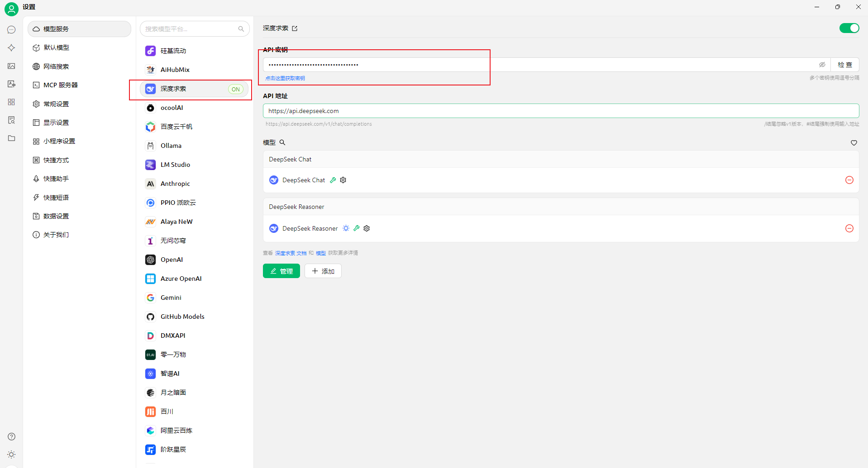The image size is (868, 468).
Task: Open 深度求索 external website link icon
Action: tap(295, 28)
